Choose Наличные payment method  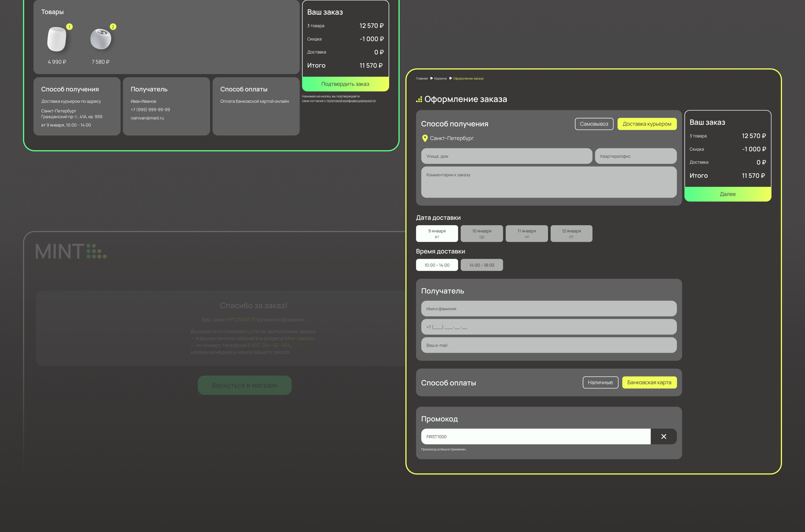(x=600, y=382)
